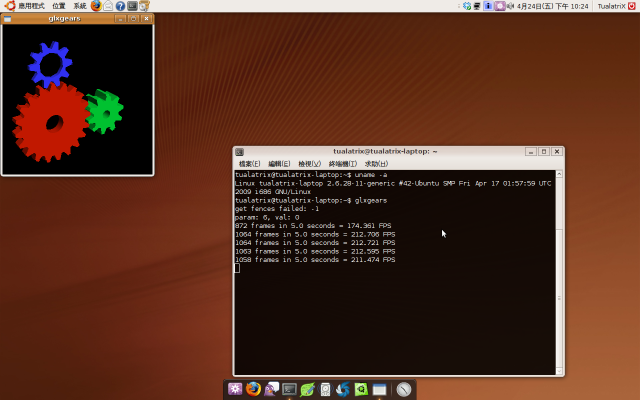Open the 系統 system menu

(x=80, y=6)
